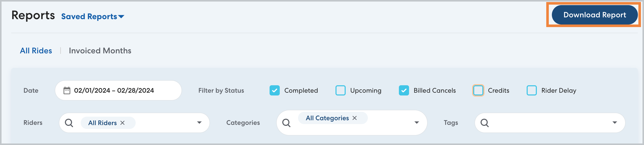
Task: Click the search icon in Tags field
Action: (484, 123)
